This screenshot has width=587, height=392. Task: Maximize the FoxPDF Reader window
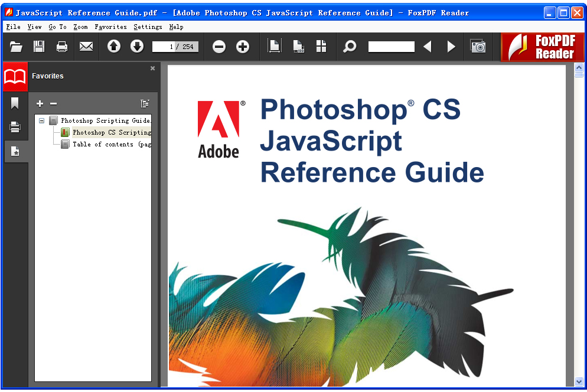click(x=563, y=13)
